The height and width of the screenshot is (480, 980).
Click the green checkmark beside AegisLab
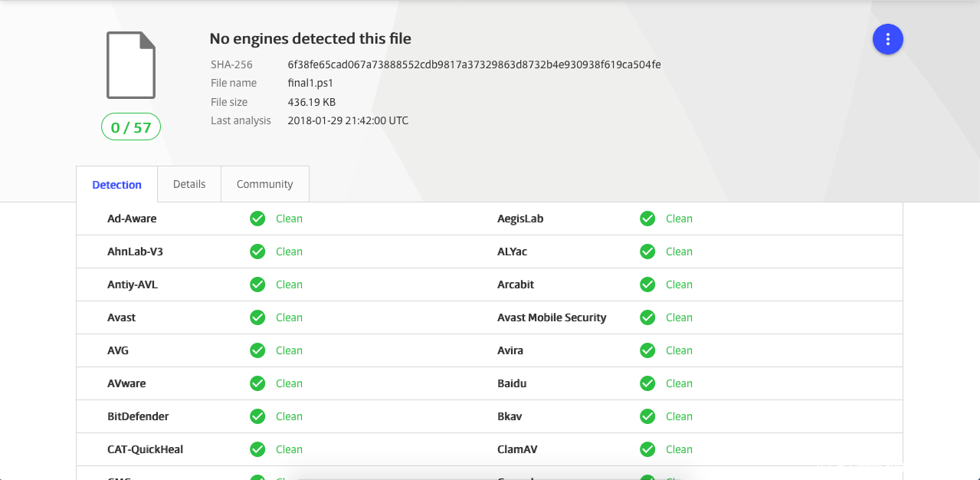click(x=647, y=219)
